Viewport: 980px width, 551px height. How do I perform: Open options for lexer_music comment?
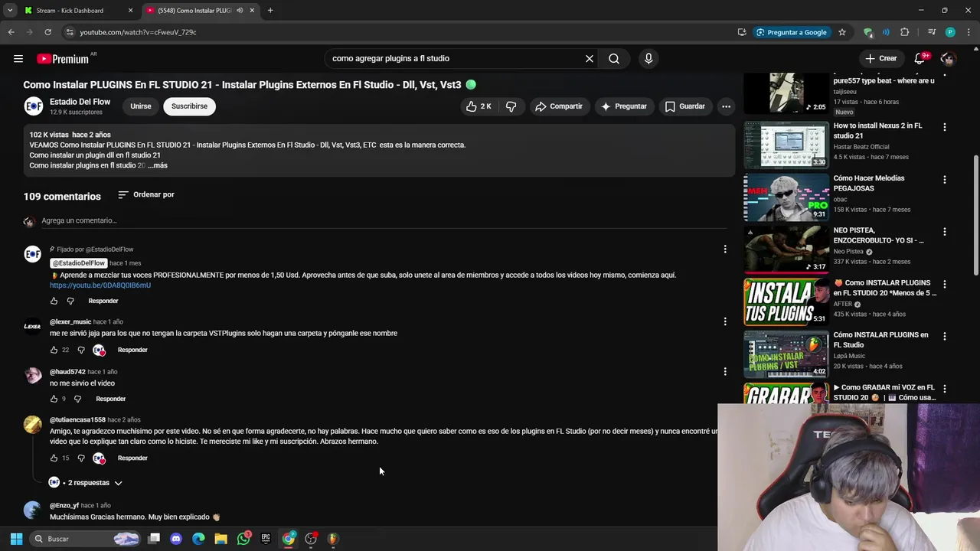click(x=725, y=321)
